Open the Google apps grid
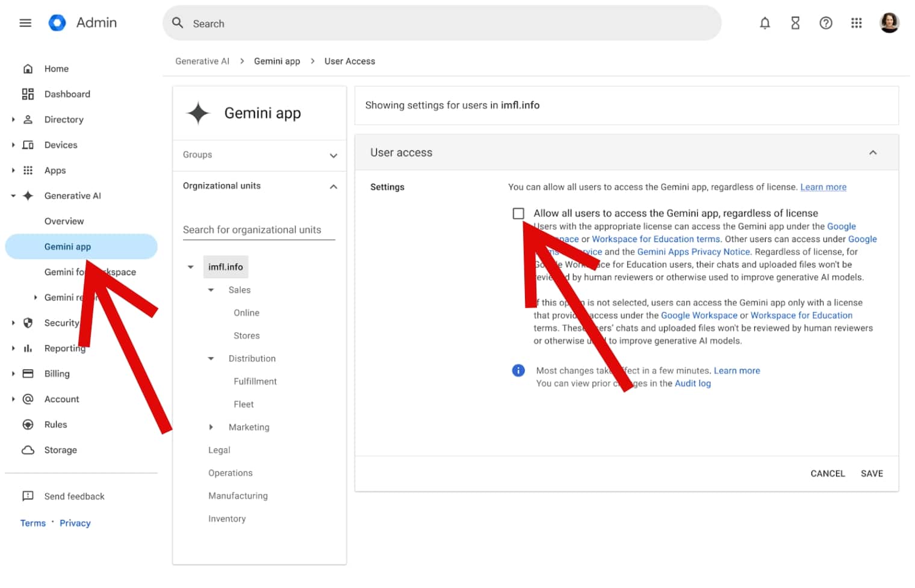Screen dimensions: 915x588 click(x=857, y=23)
